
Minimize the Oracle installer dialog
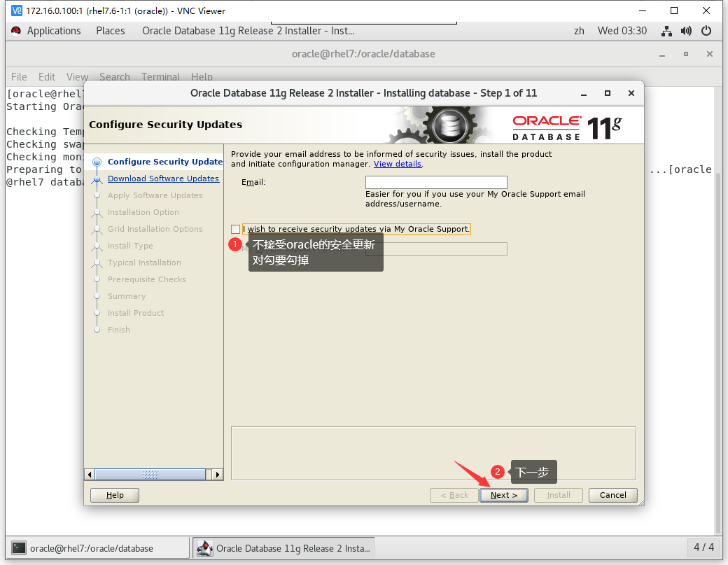point(584,93)
